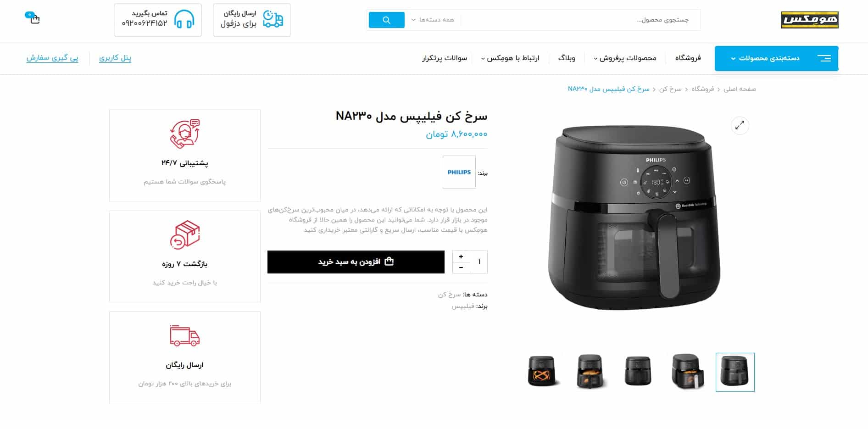
Task: Go to the فروشگاه menu item
Action: click(688, 58)
